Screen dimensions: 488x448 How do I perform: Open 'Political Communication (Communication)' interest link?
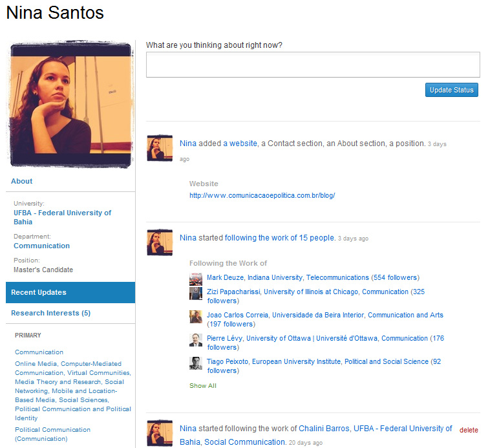[x=52, y=434]
